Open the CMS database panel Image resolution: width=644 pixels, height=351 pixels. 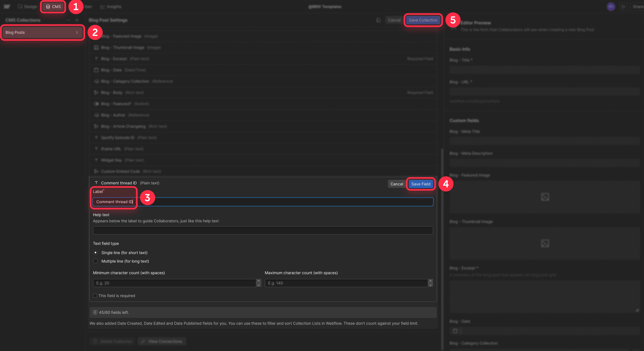(x=53, y=6)
